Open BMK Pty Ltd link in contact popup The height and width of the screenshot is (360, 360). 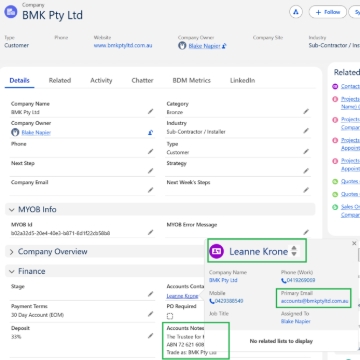tap(223, 280)
